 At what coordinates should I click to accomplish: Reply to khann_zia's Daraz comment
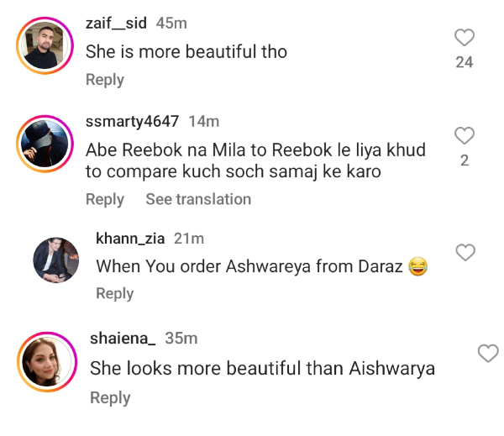click(115, 293)
